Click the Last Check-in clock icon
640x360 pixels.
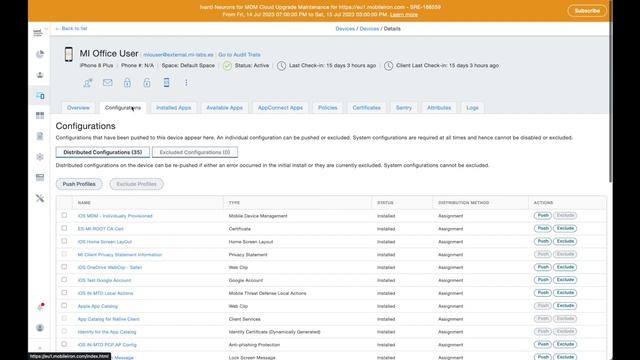click(x=281, y=66)
